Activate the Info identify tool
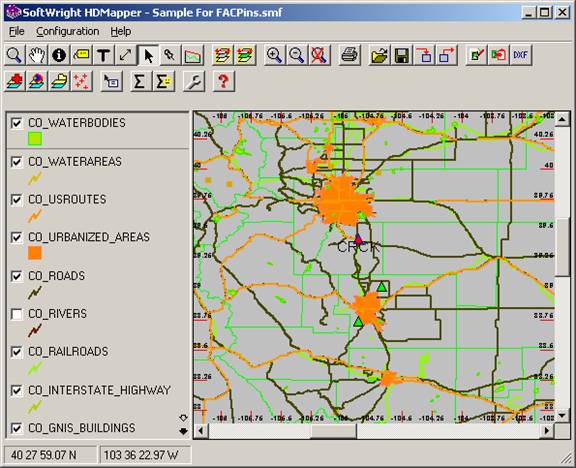Screen dimensions: 576x468 click(x=59, y=55)
